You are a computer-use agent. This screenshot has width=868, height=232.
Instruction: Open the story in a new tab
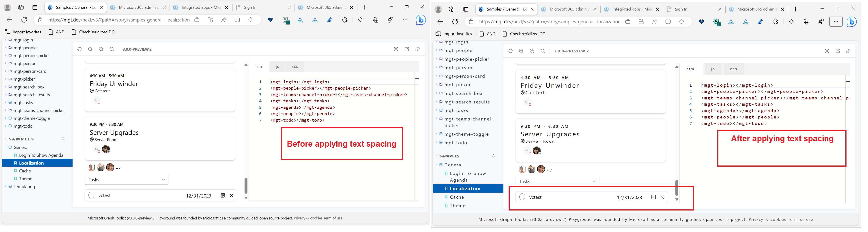click(407, 49)
